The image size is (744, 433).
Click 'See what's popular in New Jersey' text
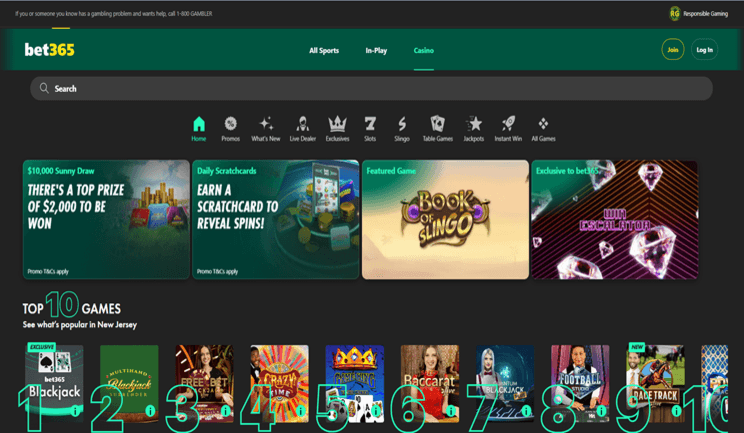(x=80, y=325)
